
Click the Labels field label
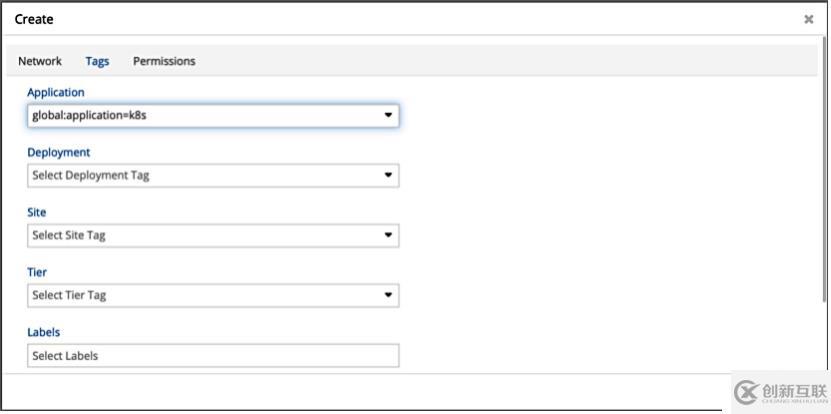[43, 332]
